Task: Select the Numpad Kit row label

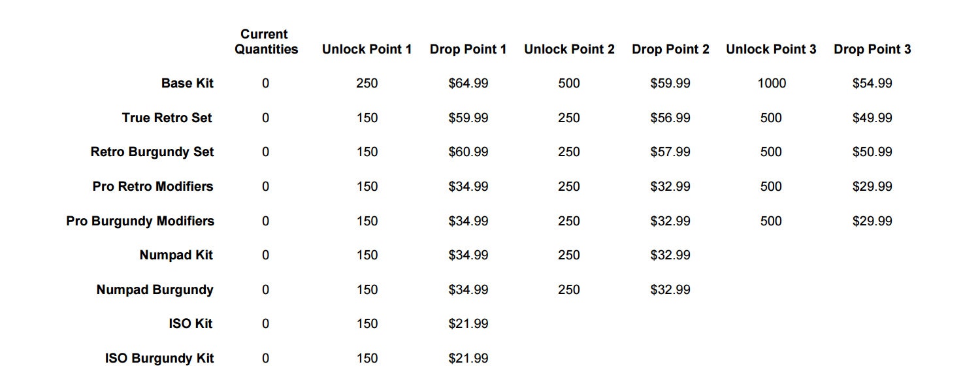Action: [x=176, y=255]
